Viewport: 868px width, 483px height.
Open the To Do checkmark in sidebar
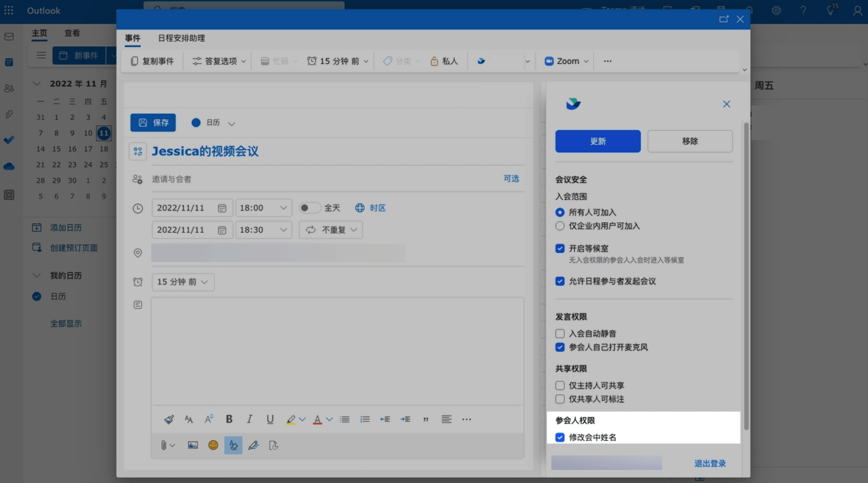point(9,140)
